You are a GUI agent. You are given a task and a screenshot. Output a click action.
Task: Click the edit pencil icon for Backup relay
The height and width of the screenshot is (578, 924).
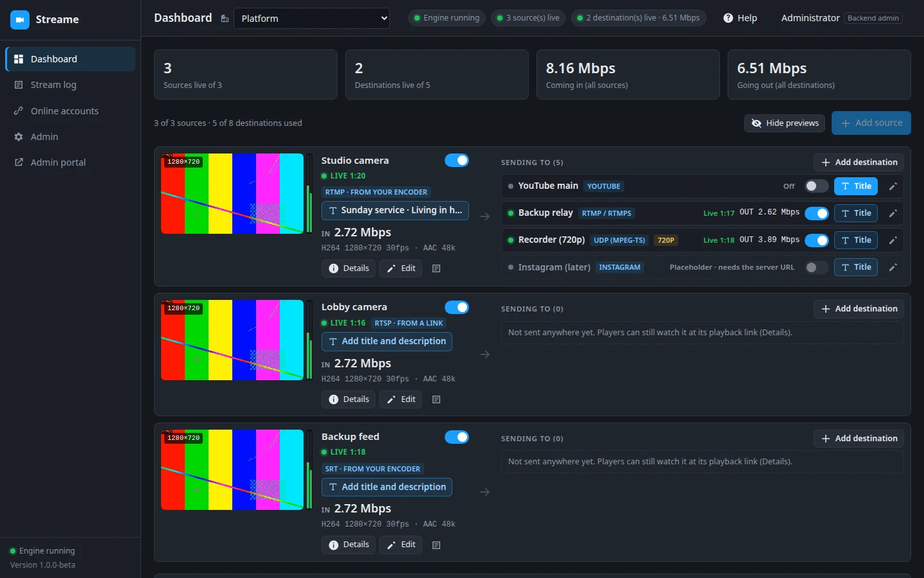[x=893, y=213]
